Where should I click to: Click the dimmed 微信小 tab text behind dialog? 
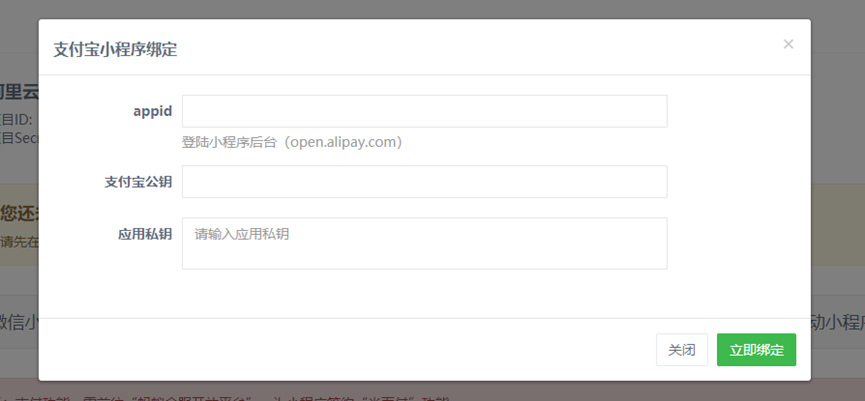[19, 323]
